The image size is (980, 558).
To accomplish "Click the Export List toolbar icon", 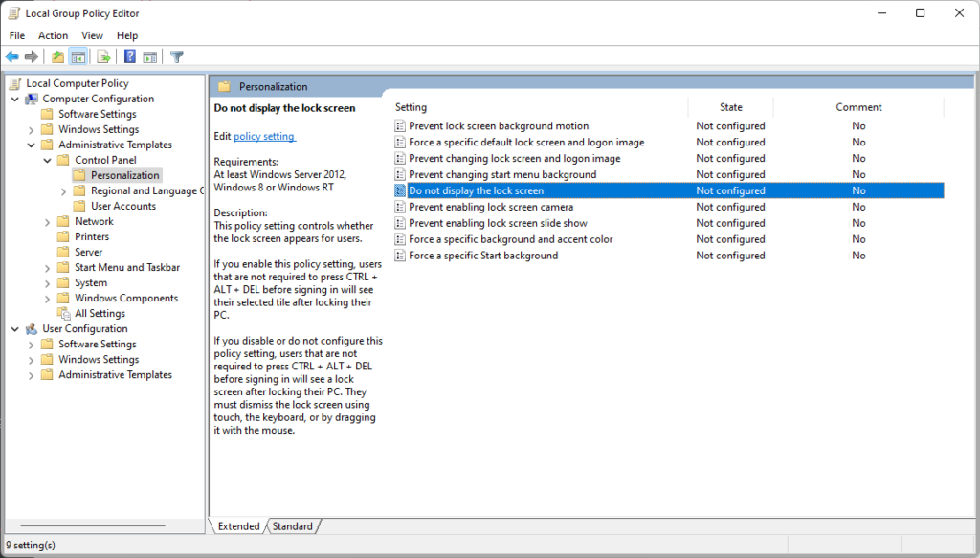I will click(103, 57).
